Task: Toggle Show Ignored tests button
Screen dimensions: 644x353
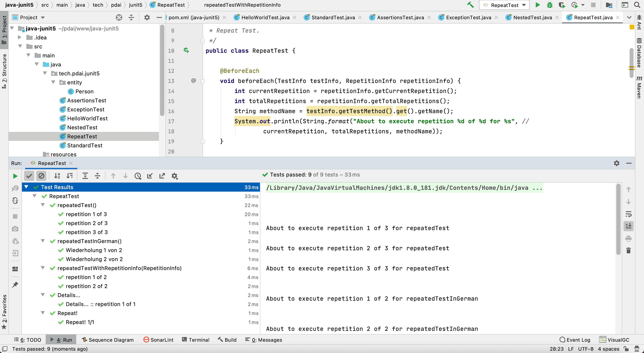Action: [41, 176]
